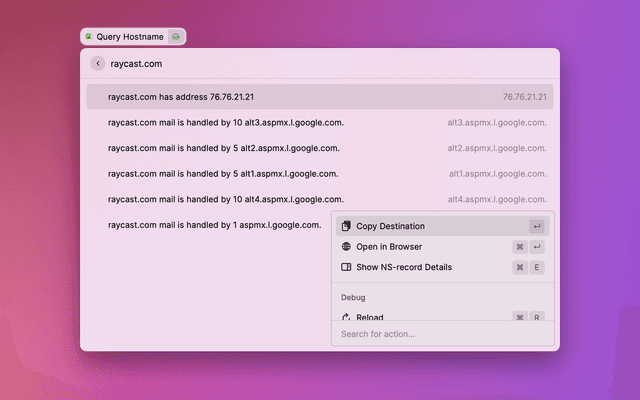The height and width of the screenshot is (400, 640).
Task: Click the globe icon for Open in Browser
Action: tap(346, 247)
